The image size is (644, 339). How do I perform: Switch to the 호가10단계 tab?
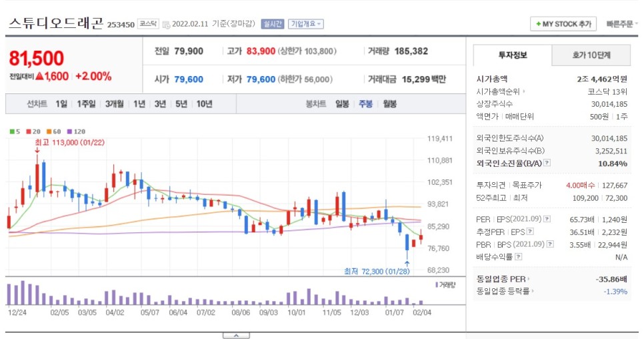click(x=591, y=55)
